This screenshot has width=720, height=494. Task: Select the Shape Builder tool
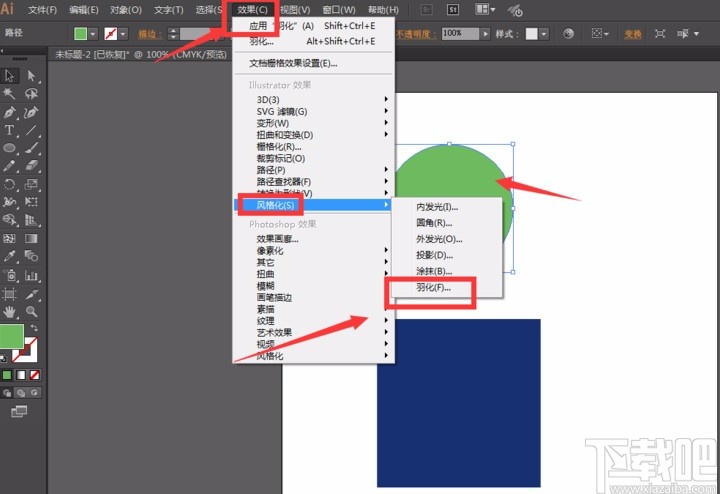pos(9,220)
